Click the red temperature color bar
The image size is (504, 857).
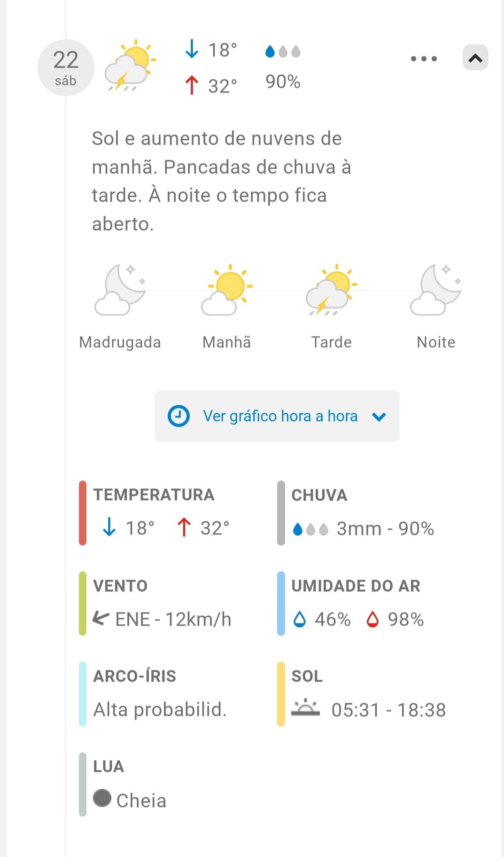tap(83, 513)
